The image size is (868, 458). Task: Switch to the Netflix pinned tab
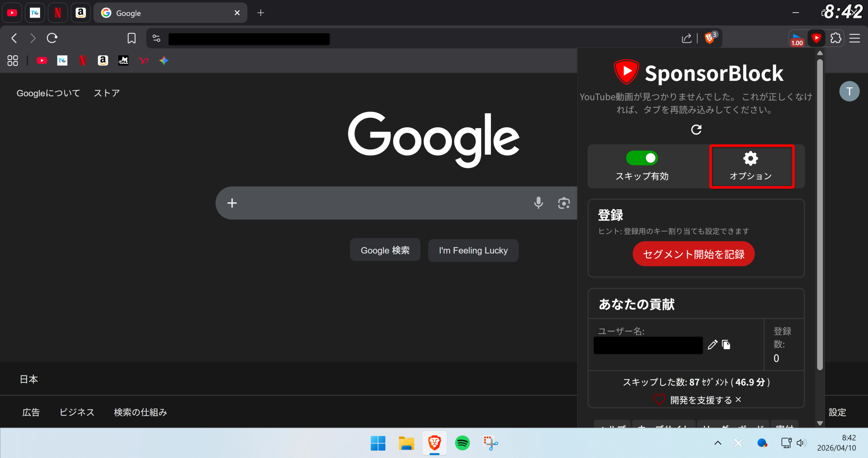58,13
